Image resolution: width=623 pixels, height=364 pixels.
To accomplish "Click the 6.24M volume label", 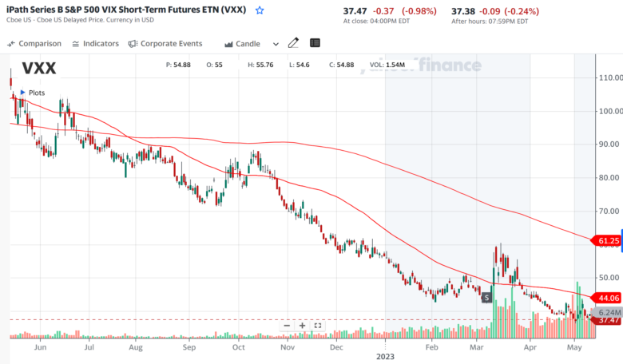I will 609,313.
